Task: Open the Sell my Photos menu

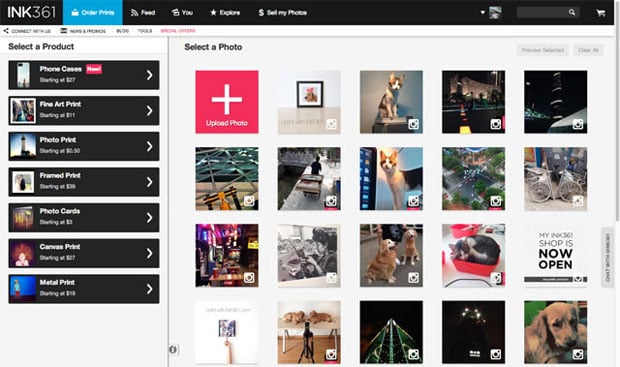Action: 283,13
